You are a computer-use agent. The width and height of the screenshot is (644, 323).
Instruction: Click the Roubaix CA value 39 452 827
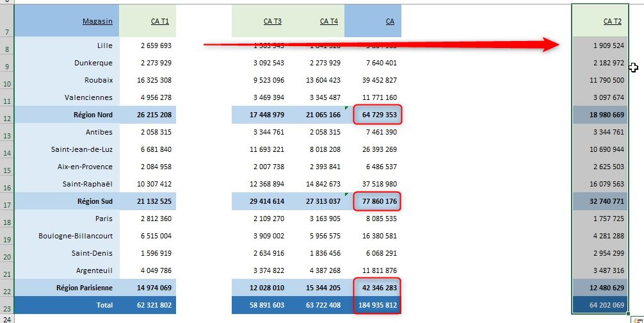(x=373, y=80)
